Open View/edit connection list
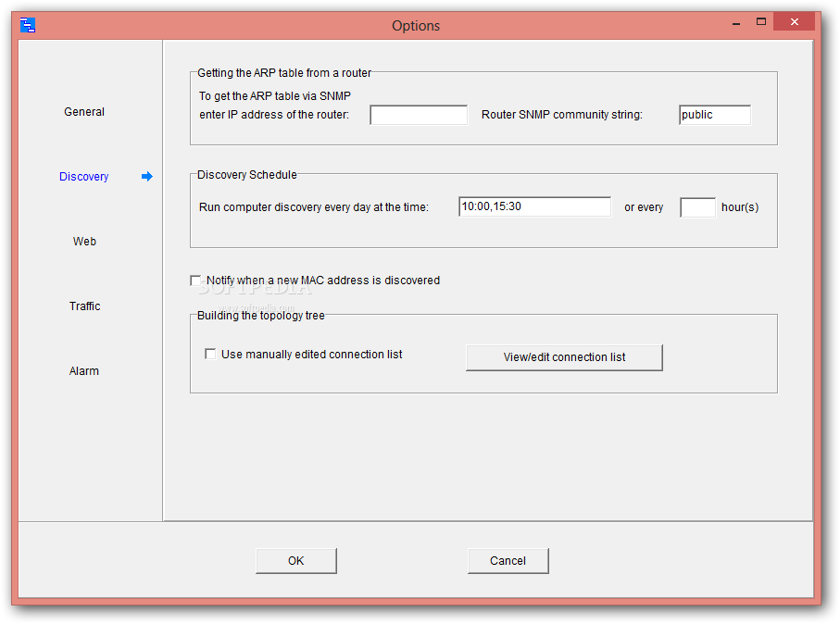Viewport: 840px width, 624px height. tap(564, 357)
